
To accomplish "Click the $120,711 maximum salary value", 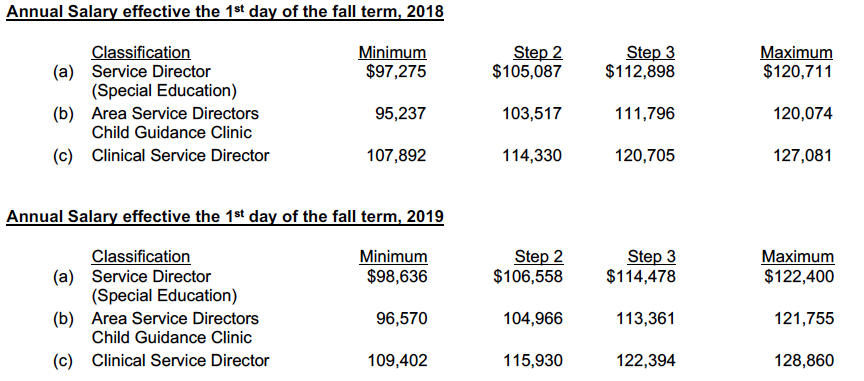I will coord(798,72).
